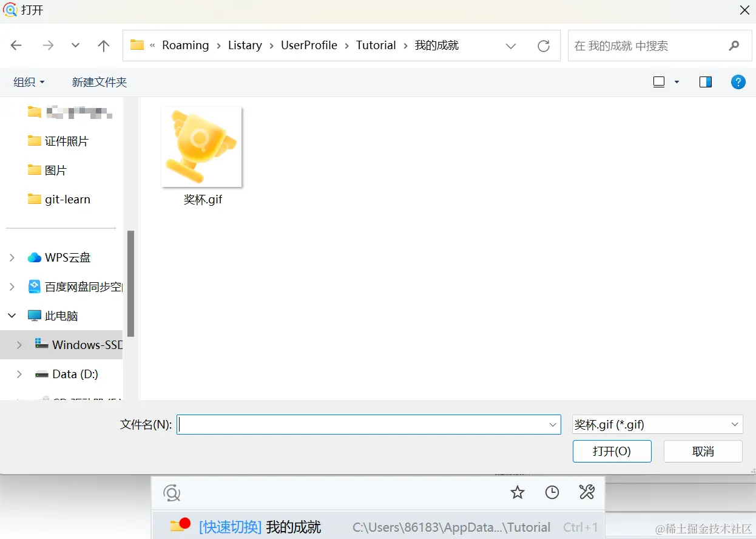Screen dimensions: 756x539
Task: Expand the Windows-SSD drive node
Action: pos(19,345)
